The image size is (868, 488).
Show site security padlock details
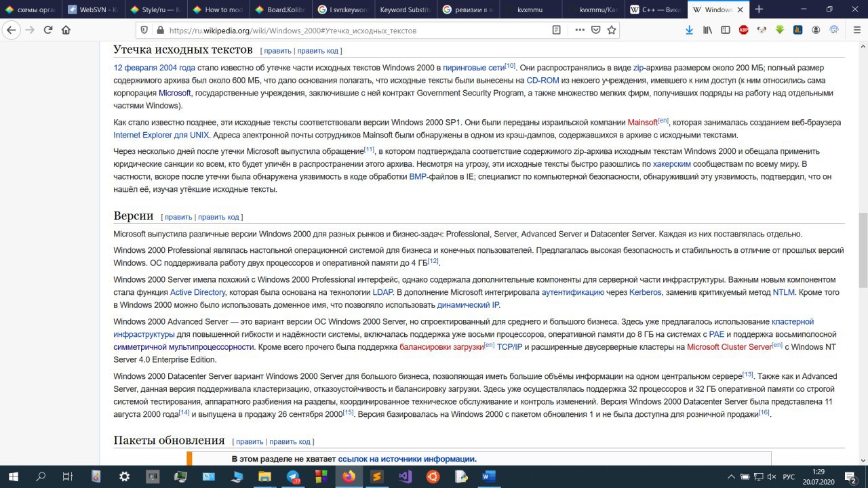tap(159, 30)
